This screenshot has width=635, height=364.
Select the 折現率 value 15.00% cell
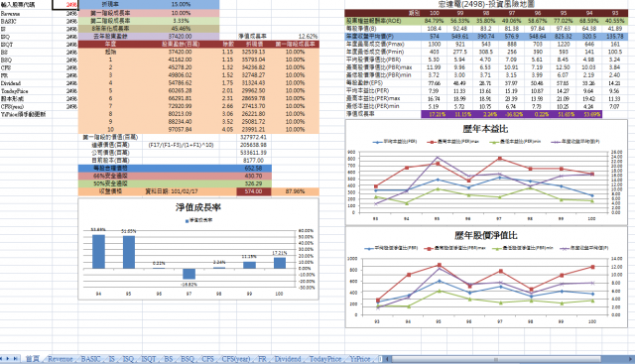coord(181,4)
